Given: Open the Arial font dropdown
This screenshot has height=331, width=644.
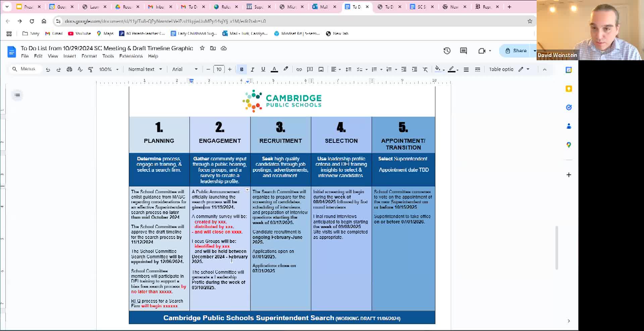Looking at the screenshot, I should coord(185,69).
